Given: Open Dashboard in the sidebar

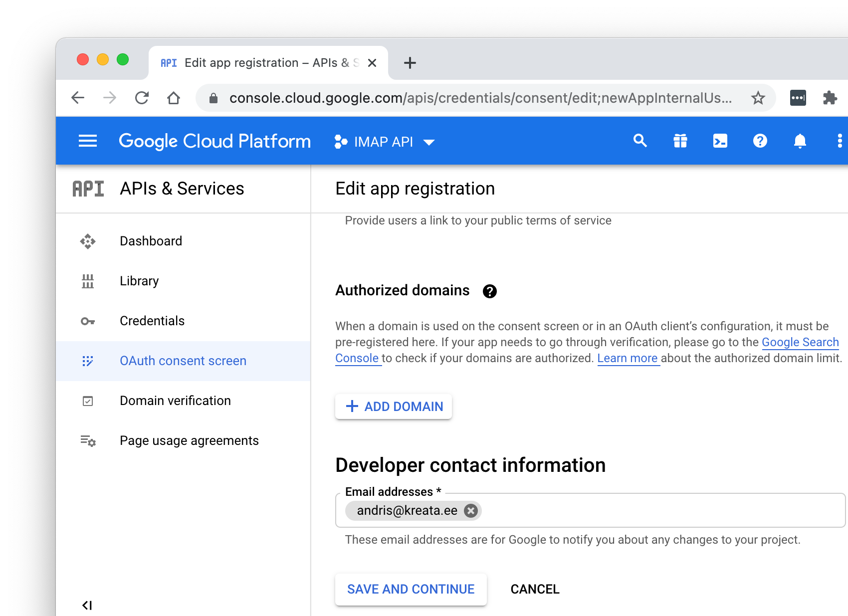Looking at the screenshot, I should click(x=183, y=241).
